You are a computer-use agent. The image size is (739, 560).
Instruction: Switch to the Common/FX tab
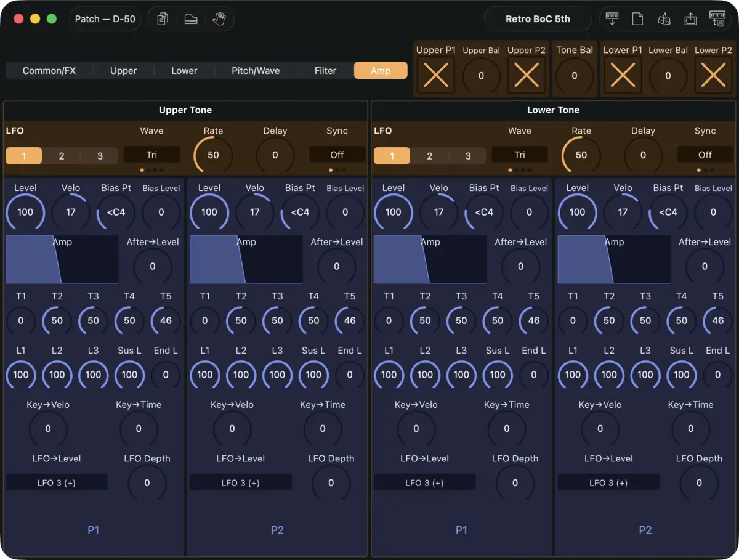tap(49, 70)
